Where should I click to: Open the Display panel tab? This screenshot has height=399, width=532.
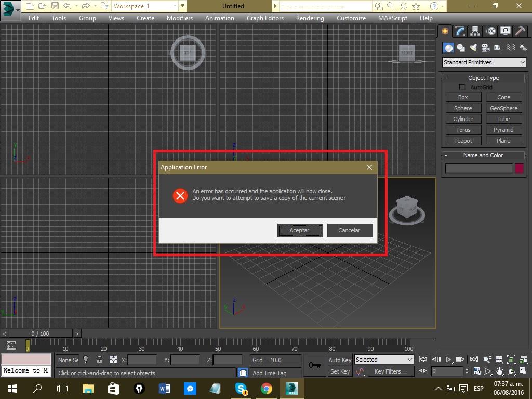(x=505, y=31)
